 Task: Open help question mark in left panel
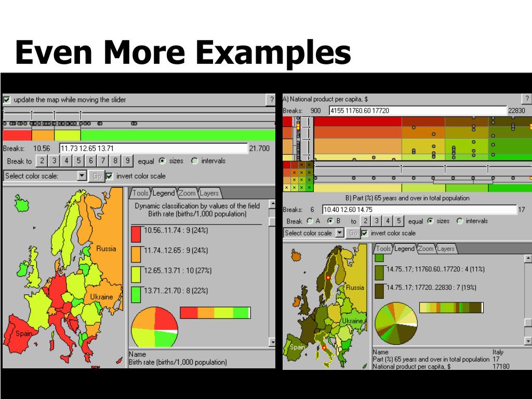click(271, 100)
